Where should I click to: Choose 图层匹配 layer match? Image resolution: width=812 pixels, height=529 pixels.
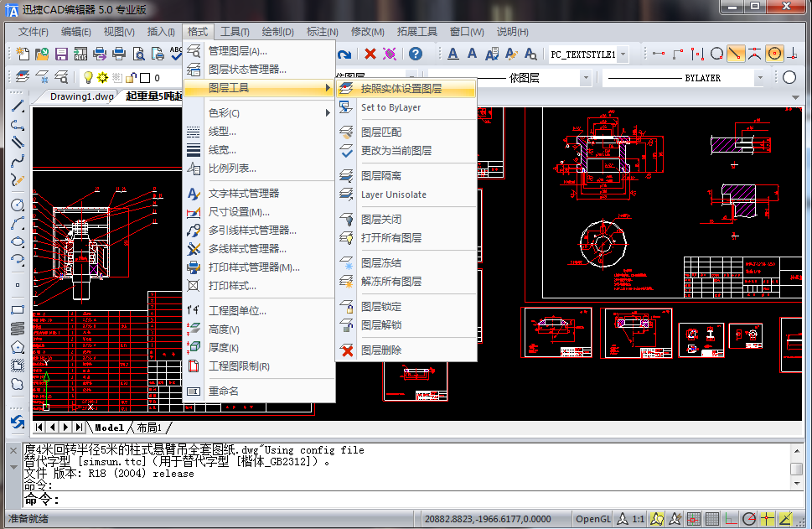(x=406, y=132)
